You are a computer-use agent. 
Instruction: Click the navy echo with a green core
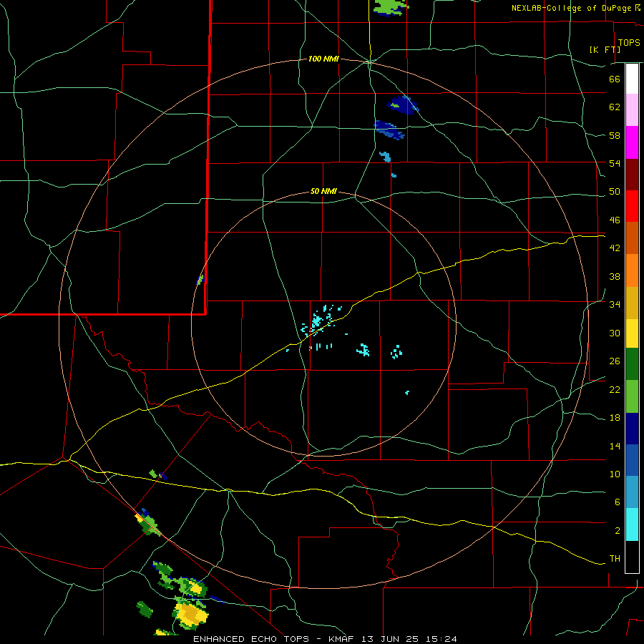coord(402,104)
